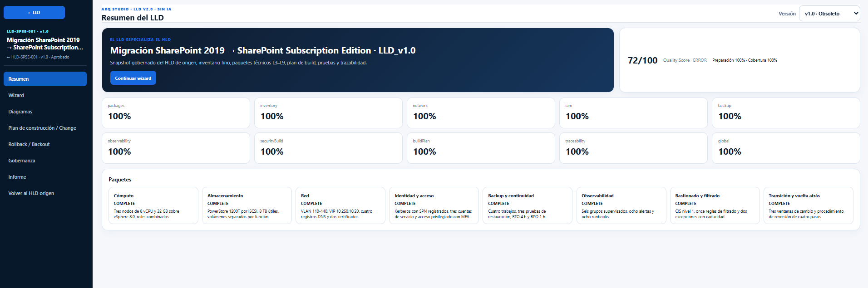
Task: Open the Versión dropdown showing v1.0 · Obsoleto
Action: click(829, 14)
